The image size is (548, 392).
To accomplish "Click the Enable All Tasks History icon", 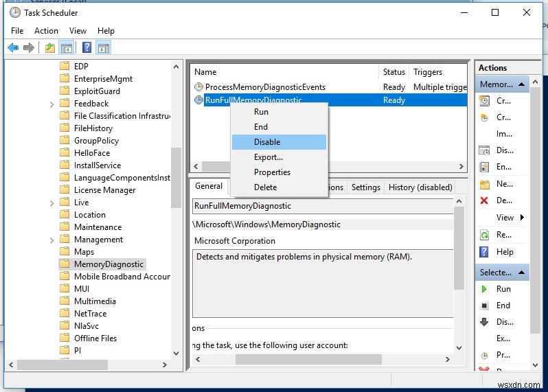I will point(484,167).
